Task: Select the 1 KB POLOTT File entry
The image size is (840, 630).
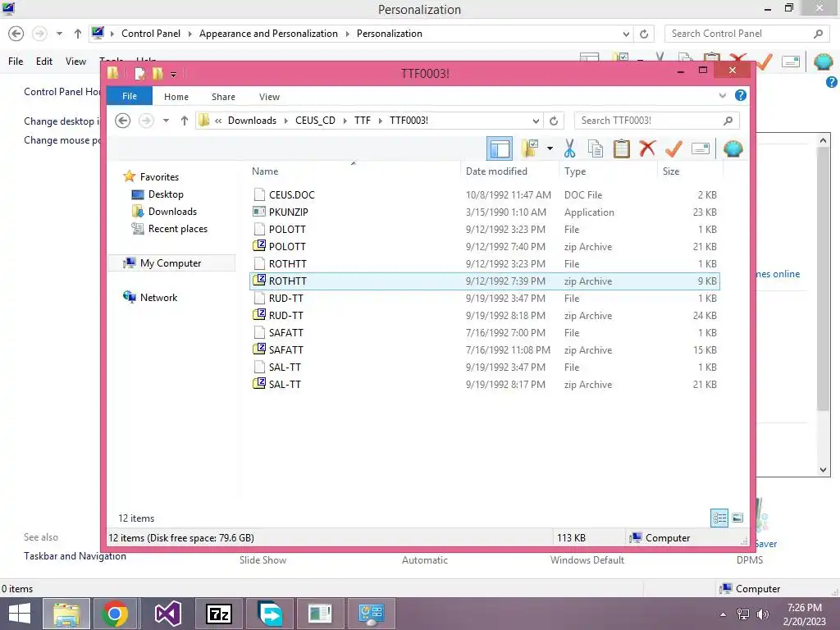Action: coord(484,230)
